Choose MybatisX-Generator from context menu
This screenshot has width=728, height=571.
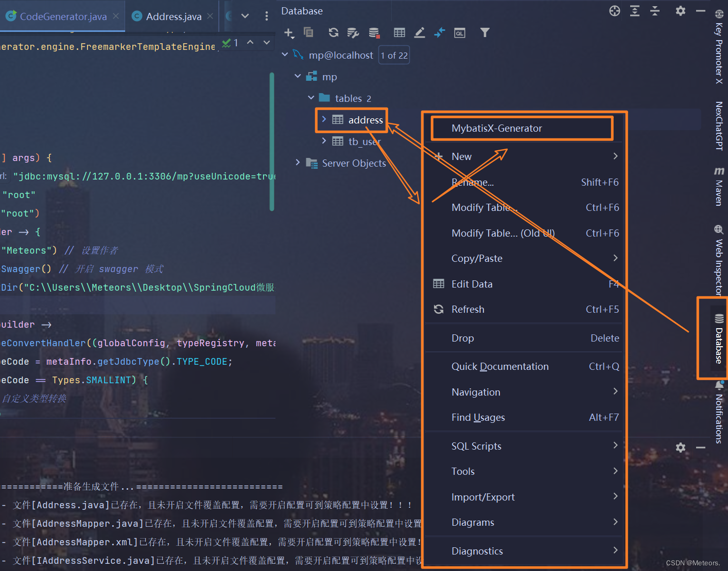tap(523, 128)
